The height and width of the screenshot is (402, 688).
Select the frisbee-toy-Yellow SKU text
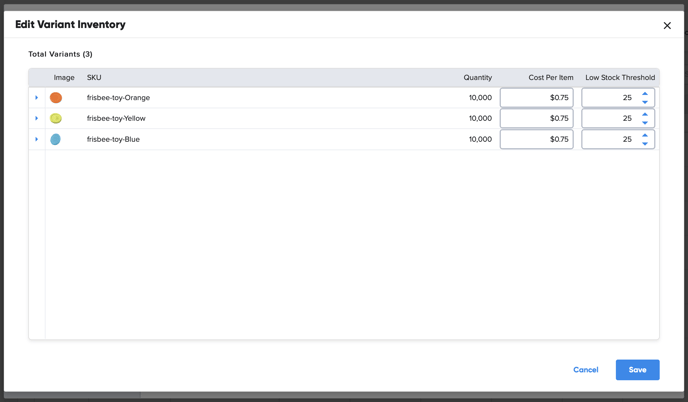click(x=116, y=118)
